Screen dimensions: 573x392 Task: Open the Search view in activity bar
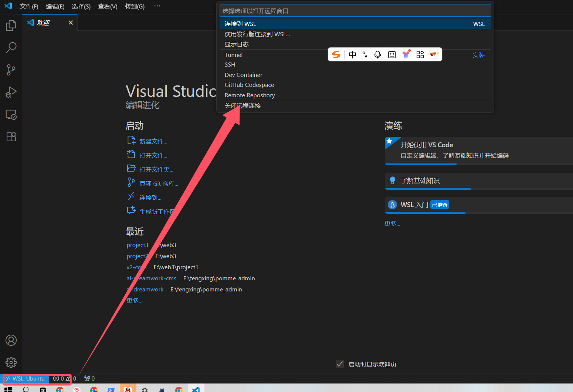coord(11,47)
